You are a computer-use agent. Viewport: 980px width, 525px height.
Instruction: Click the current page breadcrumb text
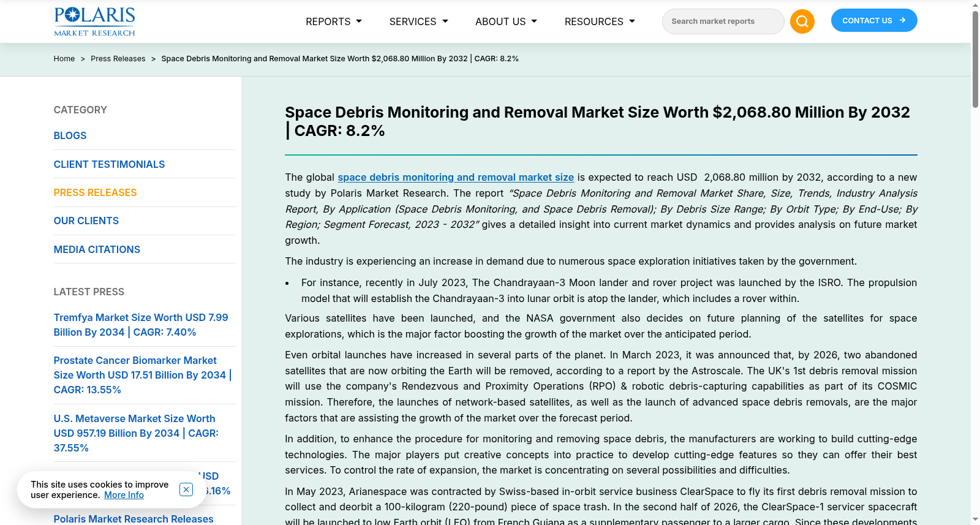click(x=340, y=59)
